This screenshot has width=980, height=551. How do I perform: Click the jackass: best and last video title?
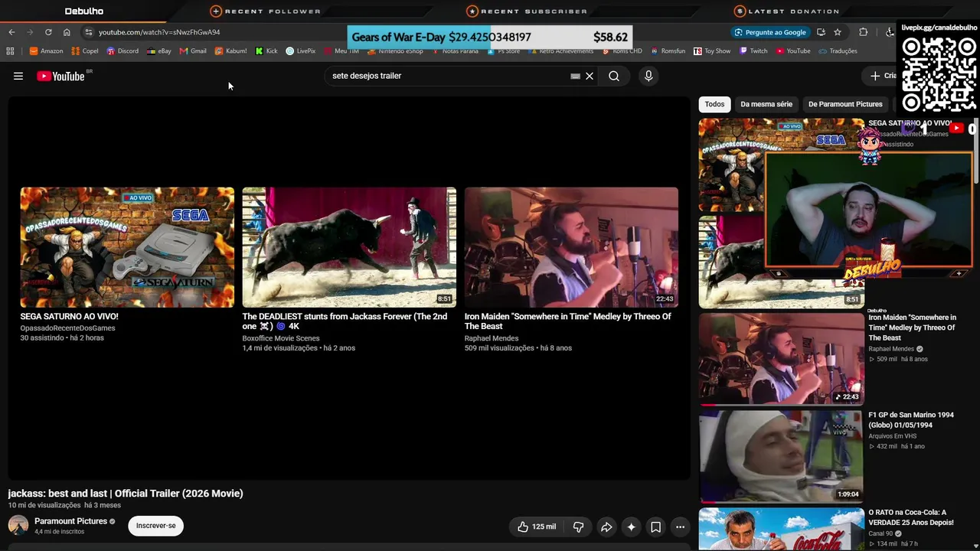[126, 494]
